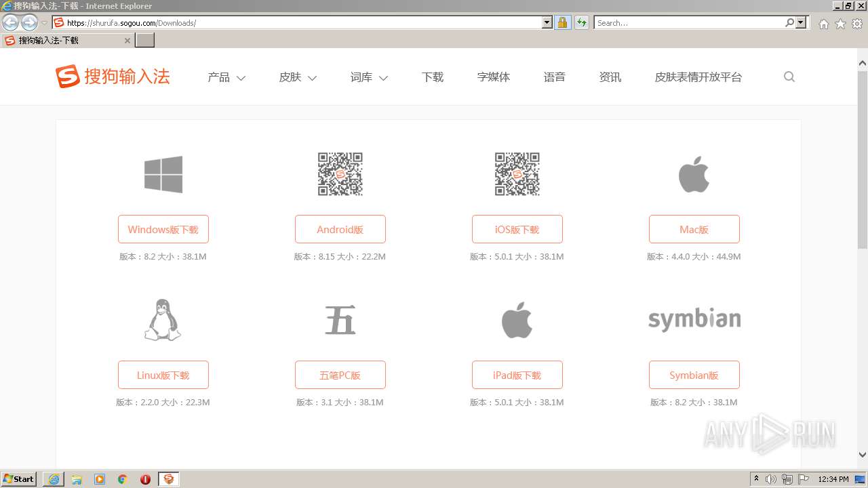Image resolution: width=868 pixels, height=488 pixels.
Task: Click the Windows版下载 button
Action: (x=163, y=229)
